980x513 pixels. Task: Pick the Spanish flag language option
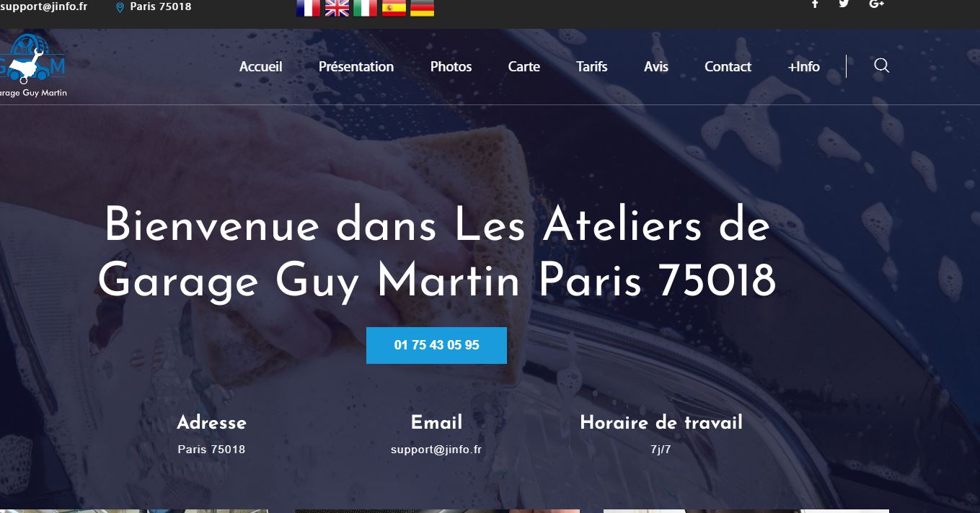click(x=394, y=8)
